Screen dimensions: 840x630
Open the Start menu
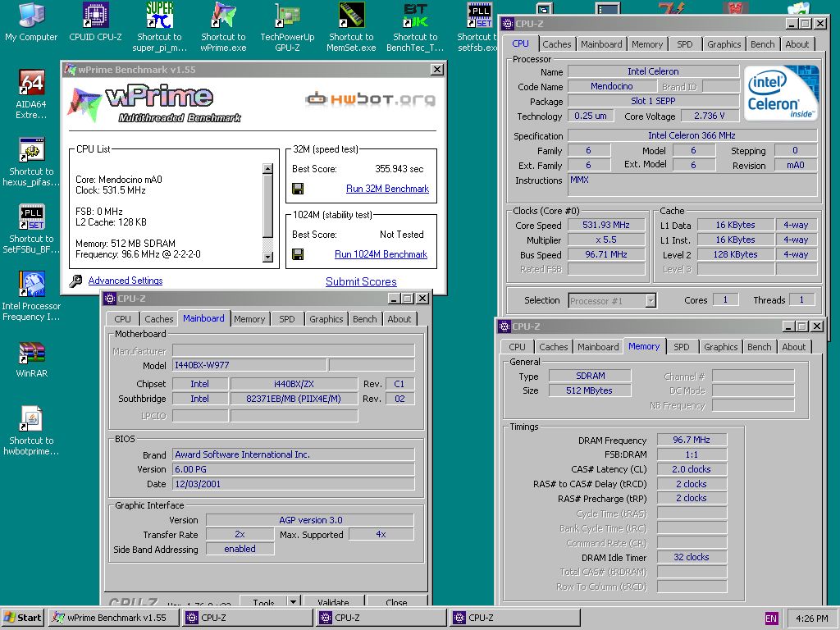(x=23, y=618)
